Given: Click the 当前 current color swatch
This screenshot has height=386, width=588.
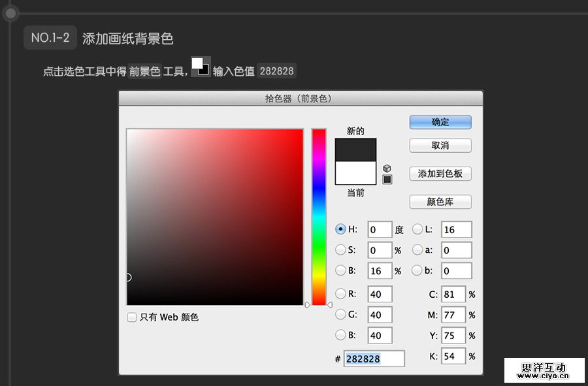Looking at the screenshot, I should 356,172.
